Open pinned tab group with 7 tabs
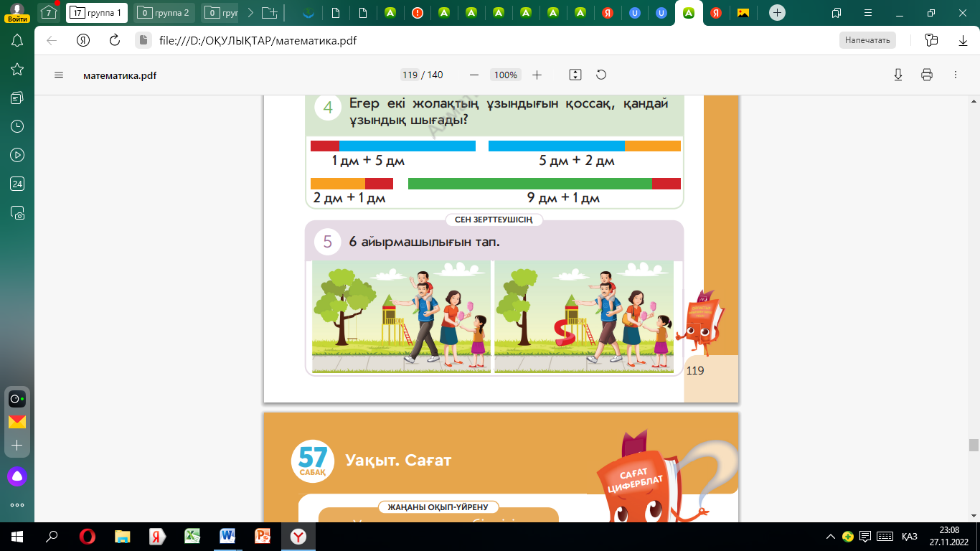Viewport: 980px width, 551px height. pyautogui.click(x=48, y=13)
